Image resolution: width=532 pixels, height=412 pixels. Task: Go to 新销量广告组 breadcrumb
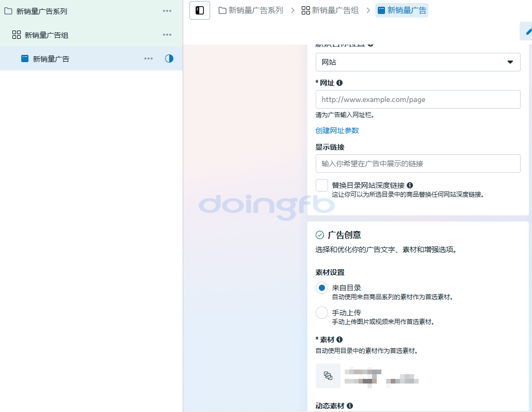click(330, 10)
